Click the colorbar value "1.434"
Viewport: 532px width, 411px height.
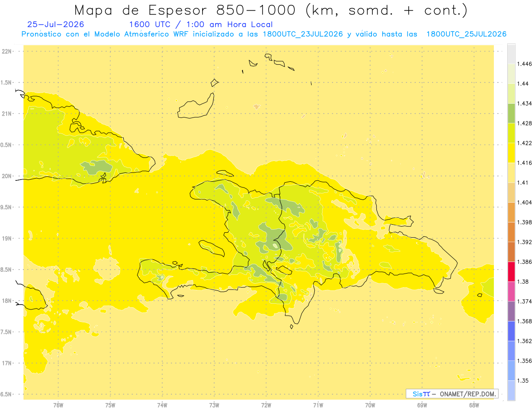coord(524,103)
